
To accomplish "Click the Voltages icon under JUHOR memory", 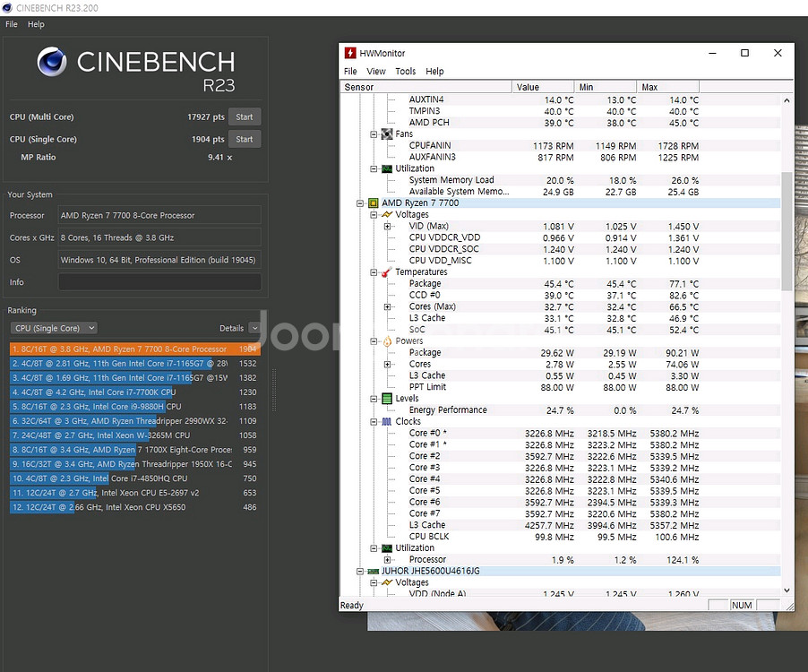I will point(386,582).
